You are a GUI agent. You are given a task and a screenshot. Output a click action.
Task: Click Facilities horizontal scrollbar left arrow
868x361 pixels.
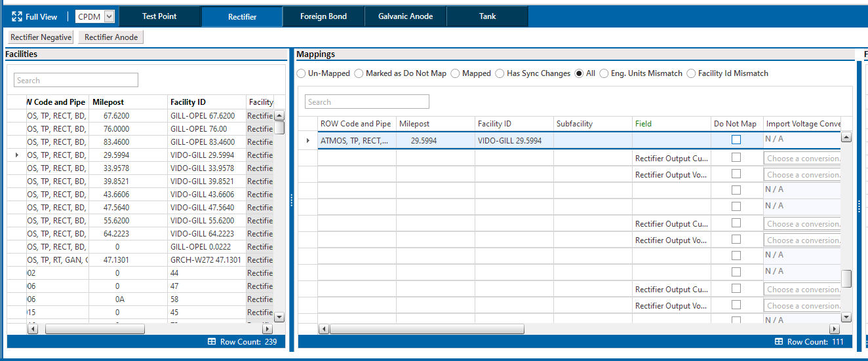pyautogui.click(x=33, y=329)
